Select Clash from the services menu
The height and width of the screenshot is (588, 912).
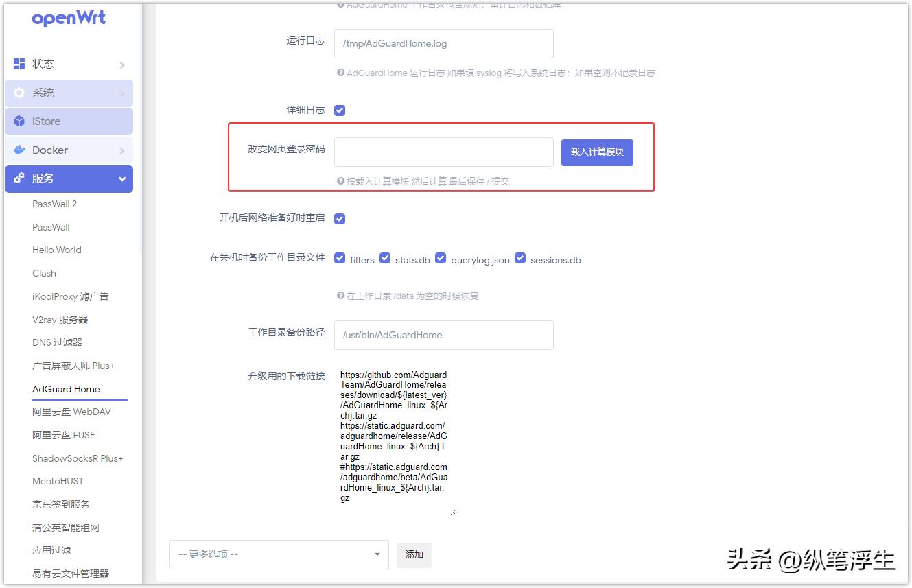click(44, 273)
